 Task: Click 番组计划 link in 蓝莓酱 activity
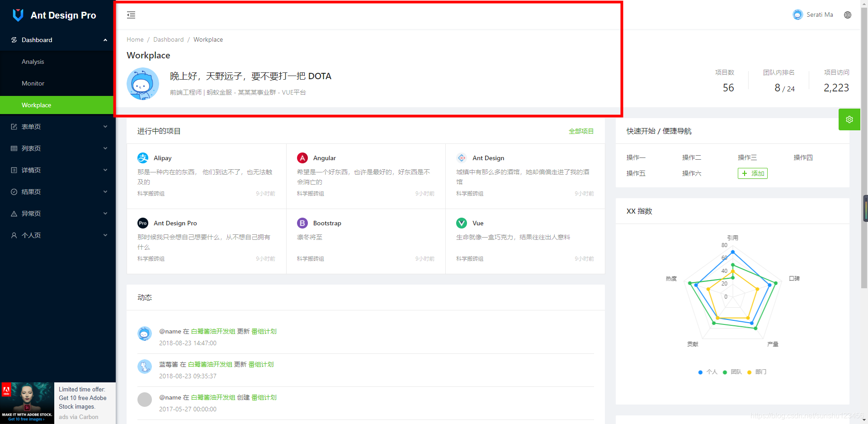click(261, 364)
